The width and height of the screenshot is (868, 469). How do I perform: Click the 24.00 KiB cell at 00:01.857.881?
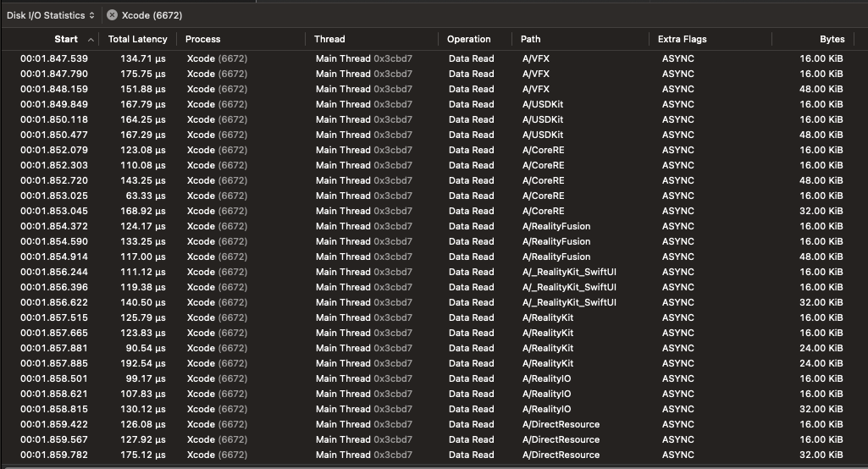[821, 348]
